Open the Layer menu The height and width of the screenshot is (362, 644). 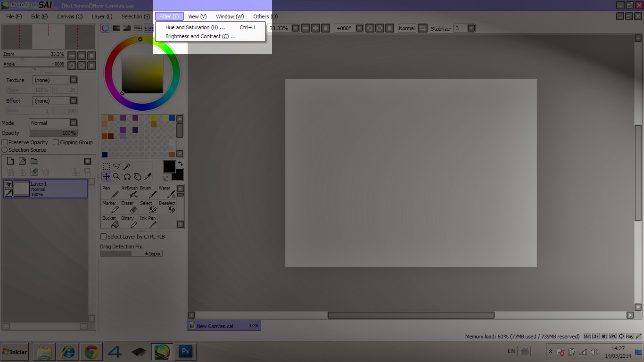click(102, 16)
